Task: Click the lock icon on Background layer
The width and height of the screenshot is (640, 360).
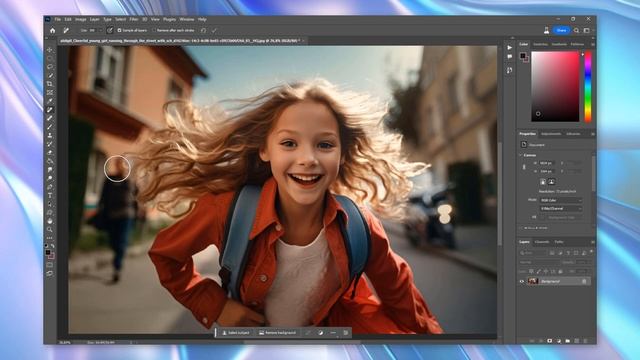Action: pyautogui.click(x=584, y=281)
